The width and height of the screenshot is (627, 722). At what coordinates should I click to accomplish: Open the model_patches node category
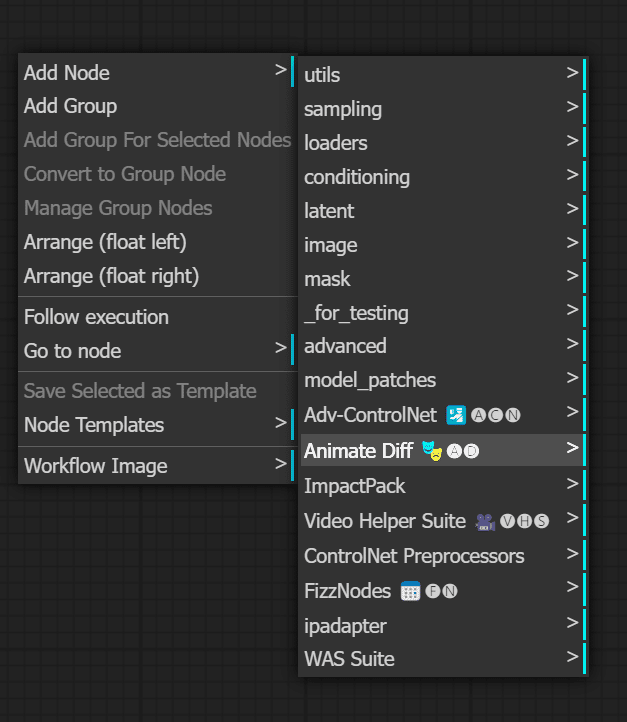coord(443,380)
